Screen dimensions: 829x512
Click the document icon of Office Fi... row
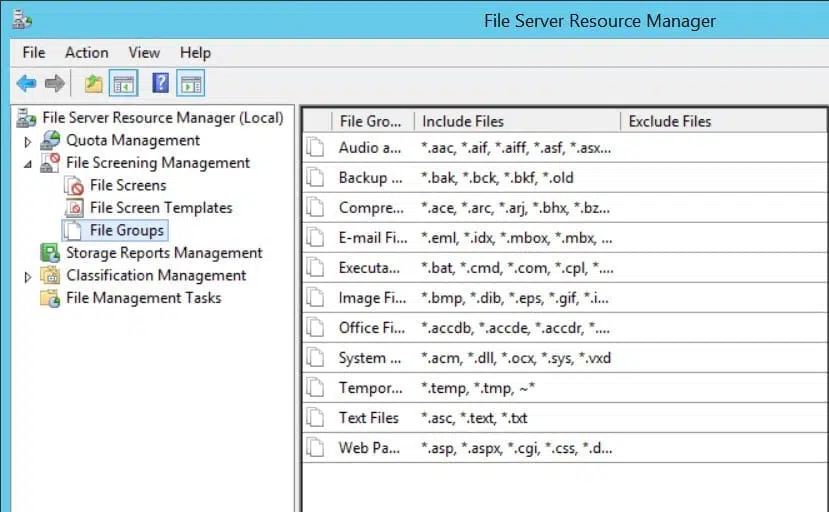(316, 327)
